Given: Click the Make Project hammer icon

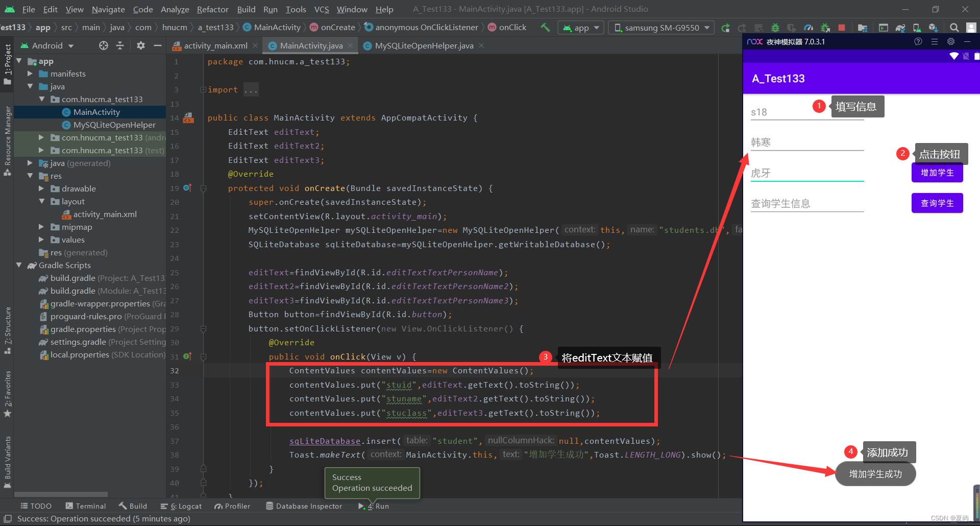Looking at the screenshot, I should tap(545, 28).
